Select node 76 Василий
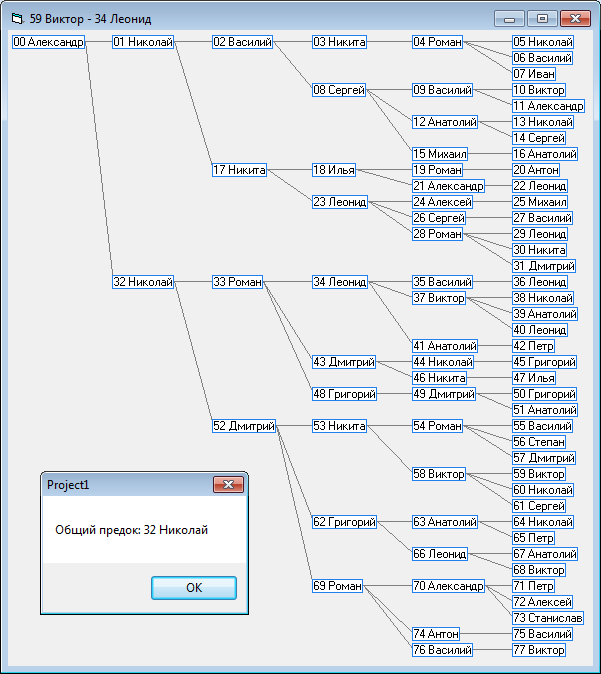The height and width of the screenshot is (674, 601). pos(442,650)
